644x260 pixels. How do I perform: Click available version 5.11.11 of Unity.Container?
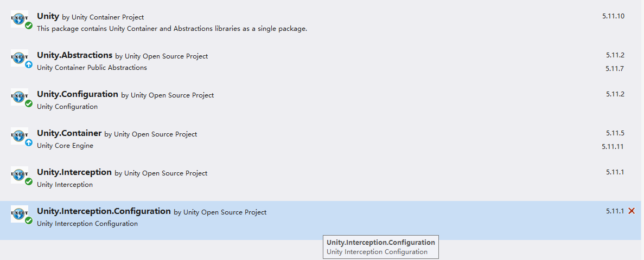coord(613,146)
